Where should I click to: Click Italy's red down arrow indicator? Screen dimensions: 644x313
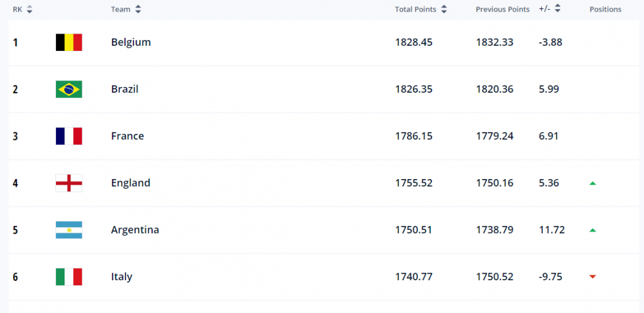coord(592,277)
